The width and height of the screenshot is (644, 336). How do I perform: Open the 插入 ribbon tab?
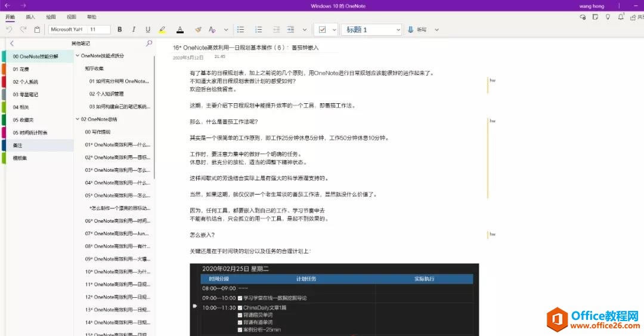(30, 17)
